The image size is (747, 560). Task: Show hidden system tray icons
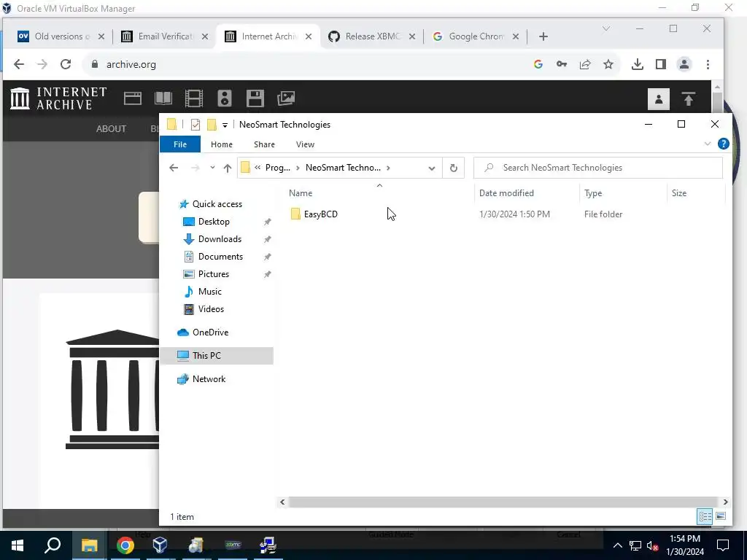617,545
